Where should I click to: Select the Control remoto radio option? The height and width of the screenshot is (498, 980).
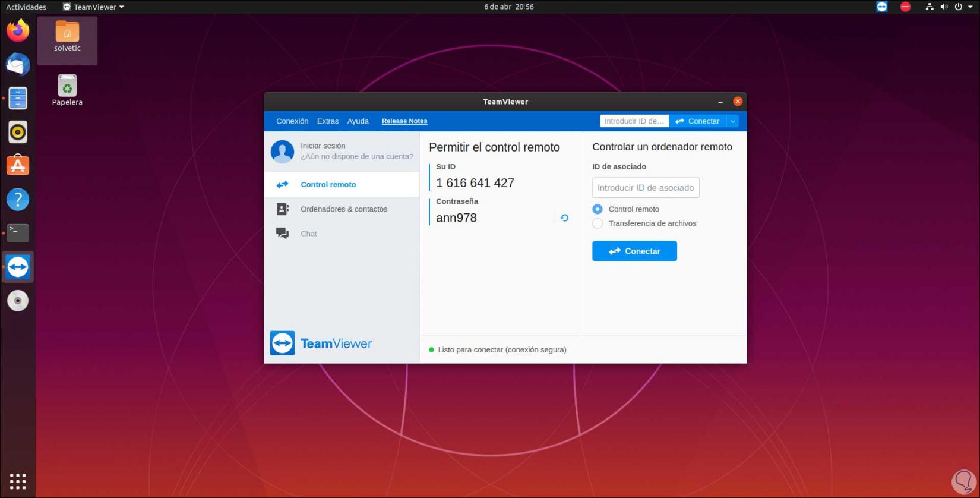click(x=598, y=209)
